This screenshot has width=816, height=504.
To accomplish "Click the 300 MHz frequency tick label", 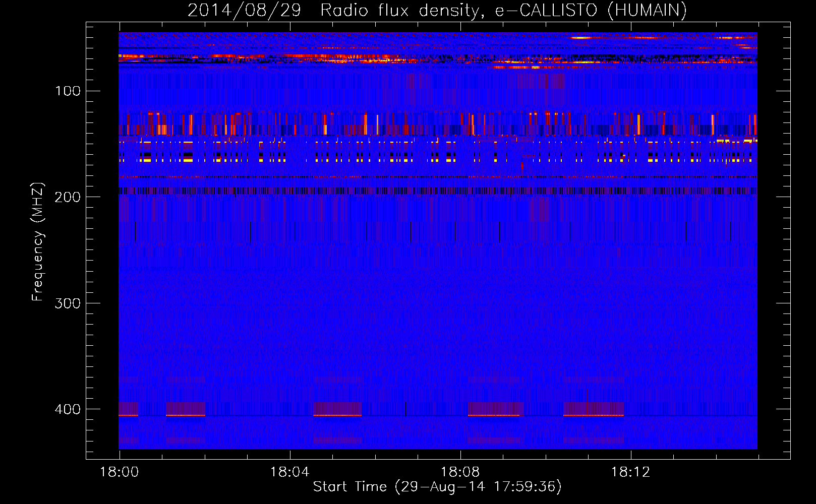I will pos(68,303).
